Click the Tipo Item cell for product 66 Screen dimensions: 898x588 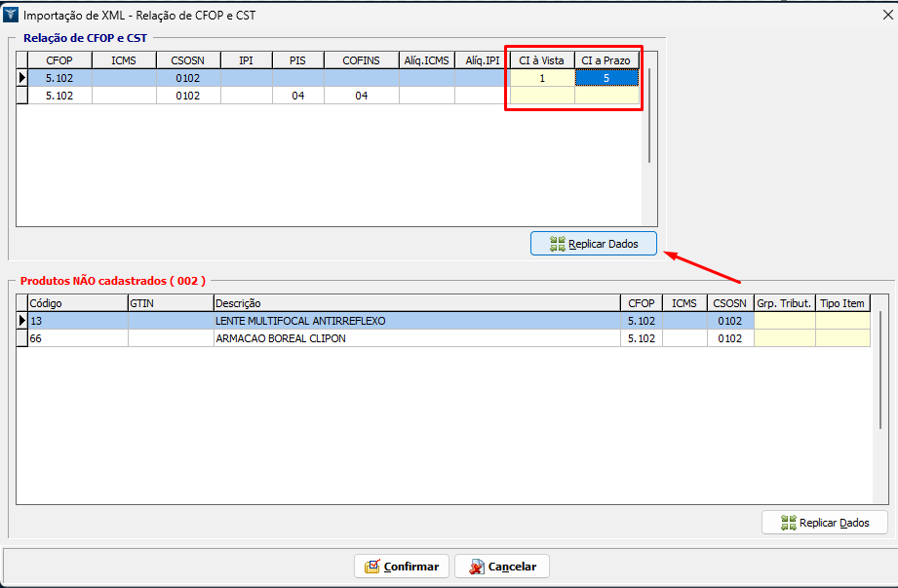point(842,338)
